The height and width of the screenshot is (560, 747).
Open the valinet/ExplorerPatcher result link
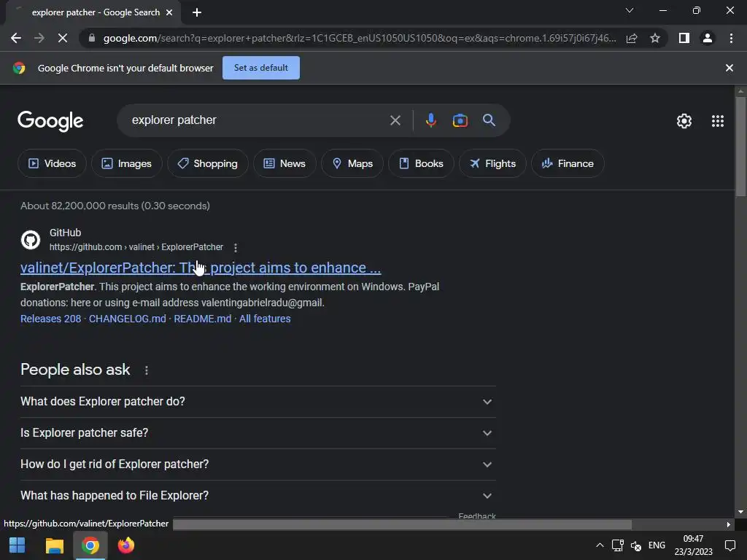(201, 268)
